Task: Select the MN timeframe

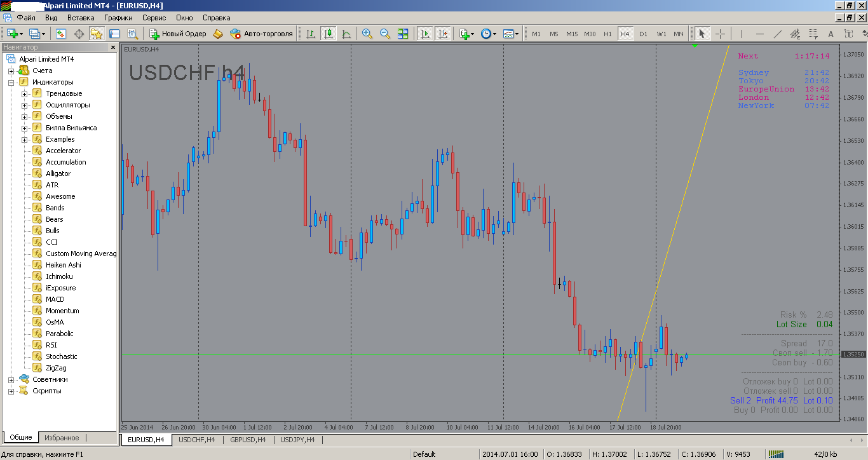Action: (679, 34)
